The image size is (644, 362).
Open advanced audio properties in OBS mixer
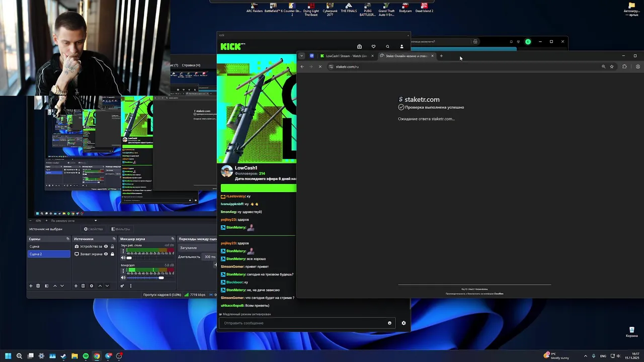[122, 286]
